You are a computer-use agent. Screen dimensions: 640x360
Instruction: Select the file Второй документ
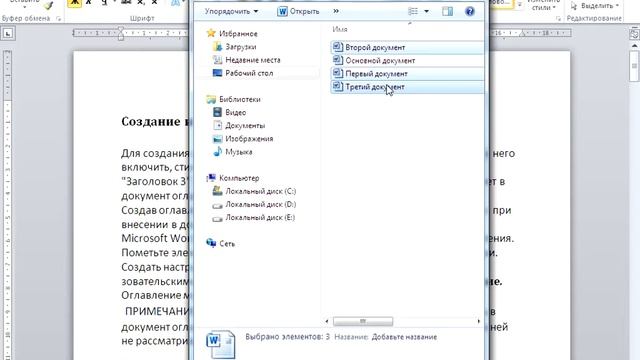[407, 47]
